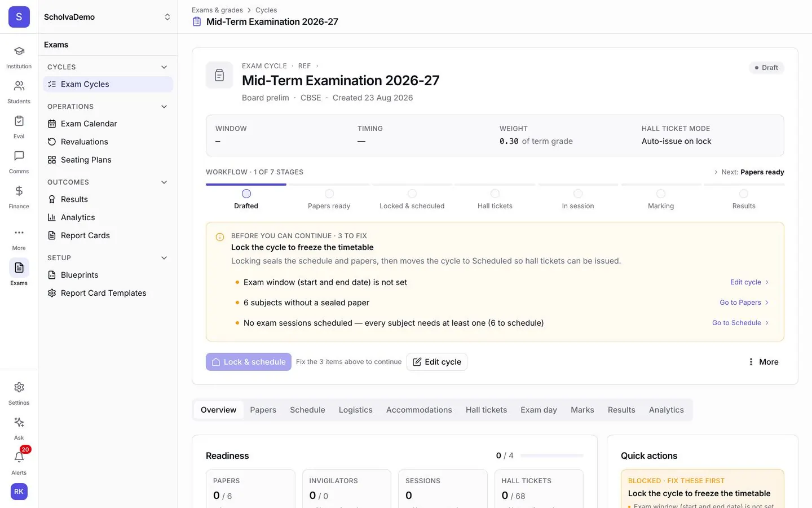
Task: Open Blueprints in sidebar Setup
Action: [108, 275]
